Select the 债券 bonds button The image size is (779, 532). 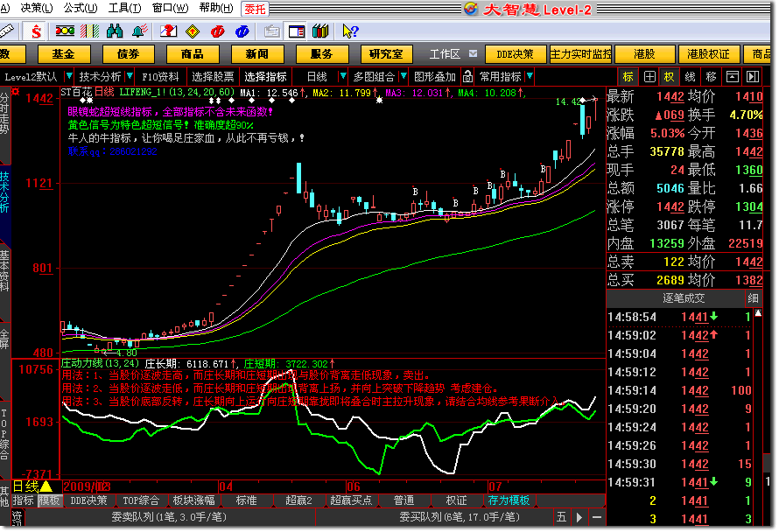(x=128, y=53)
